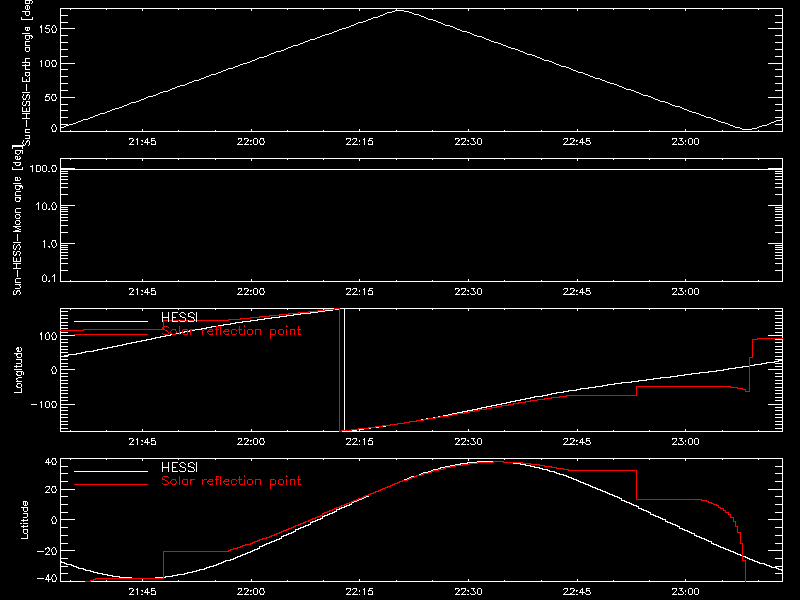The width and height of the screenshot is (800, 600).
Task: Click 22:45 label under Latitude plot
Action: (x=577, y=591)
